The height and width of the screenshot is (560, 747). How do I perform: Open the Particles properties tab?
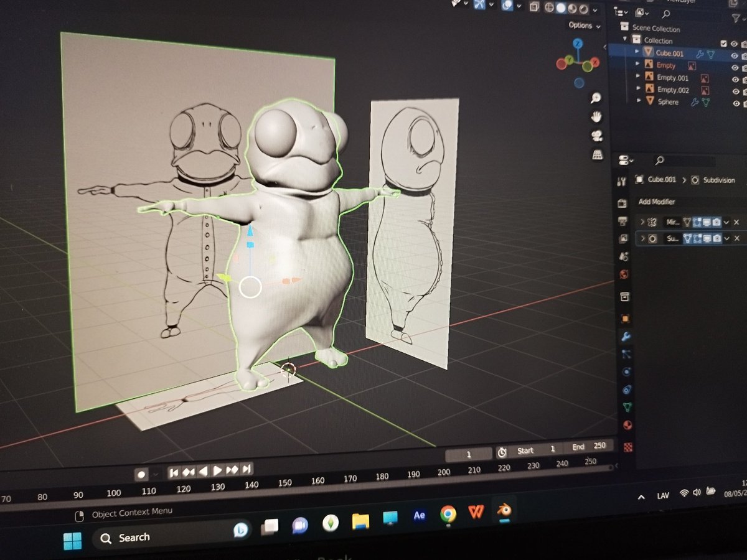coord(627,354)
